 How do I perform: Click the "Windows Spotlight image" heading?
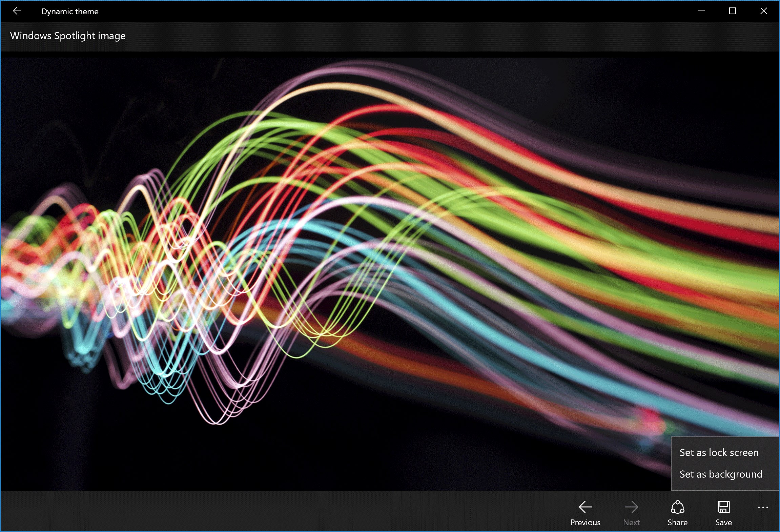coord(67,36)
